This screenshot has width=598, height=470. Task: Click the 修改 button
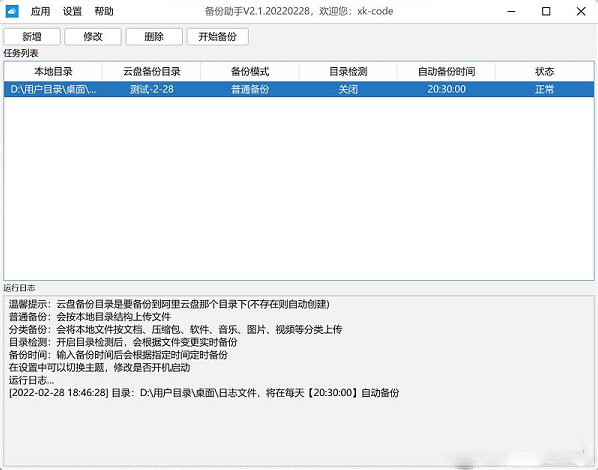93,37
